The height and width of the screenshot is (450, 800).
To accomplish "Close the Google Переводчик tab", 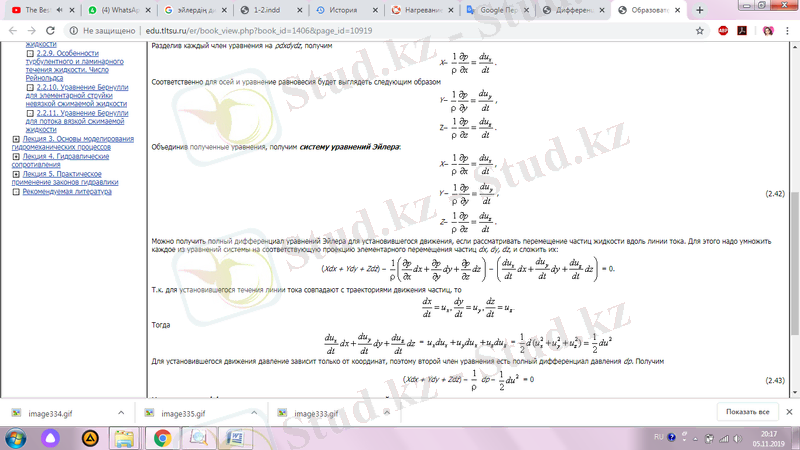I will [x=527, y=10].
